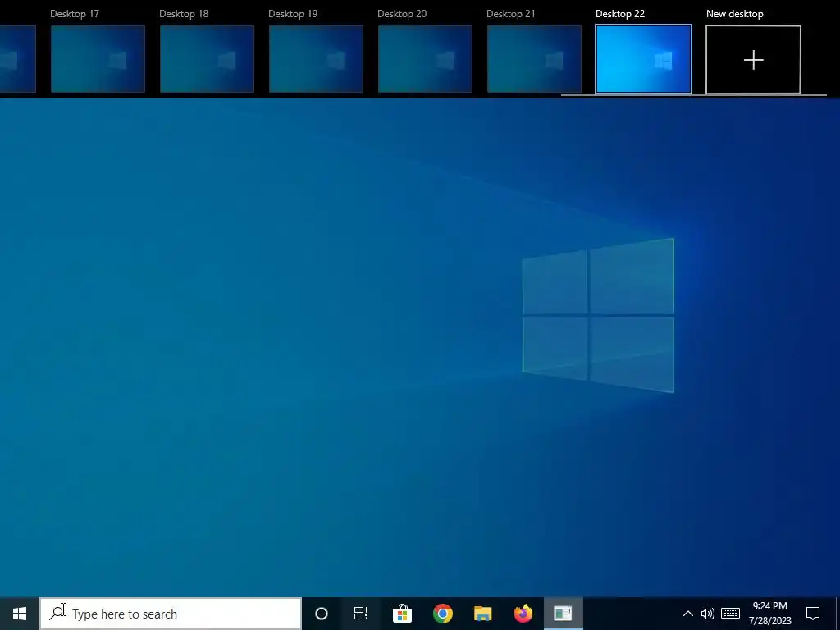Click the 'Type here to search' box
This screenshot has width=840, height=630.
click(x=171, y=614)
